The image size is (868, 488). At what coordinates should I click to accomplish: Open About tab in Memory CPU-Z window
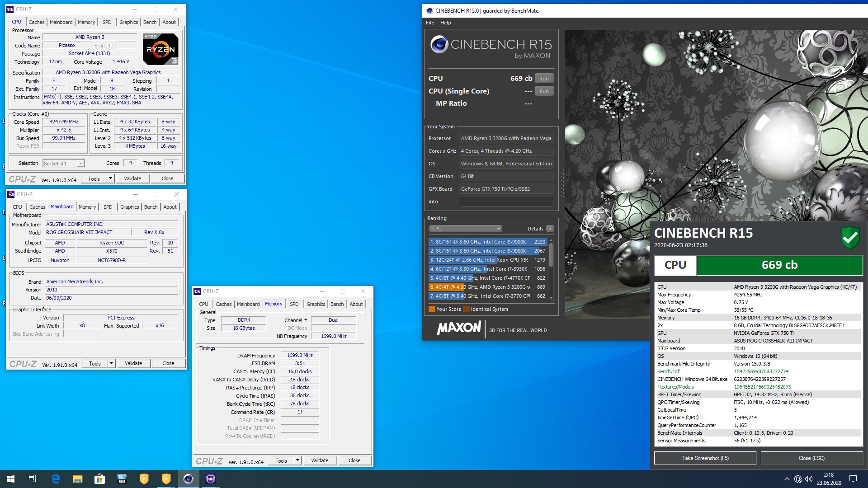356,304
